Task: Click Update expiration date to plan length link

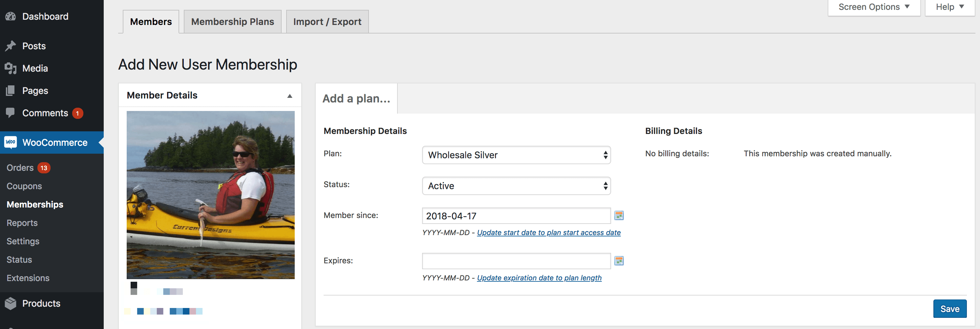Action: pyautogui.click(x=539, y=278)
